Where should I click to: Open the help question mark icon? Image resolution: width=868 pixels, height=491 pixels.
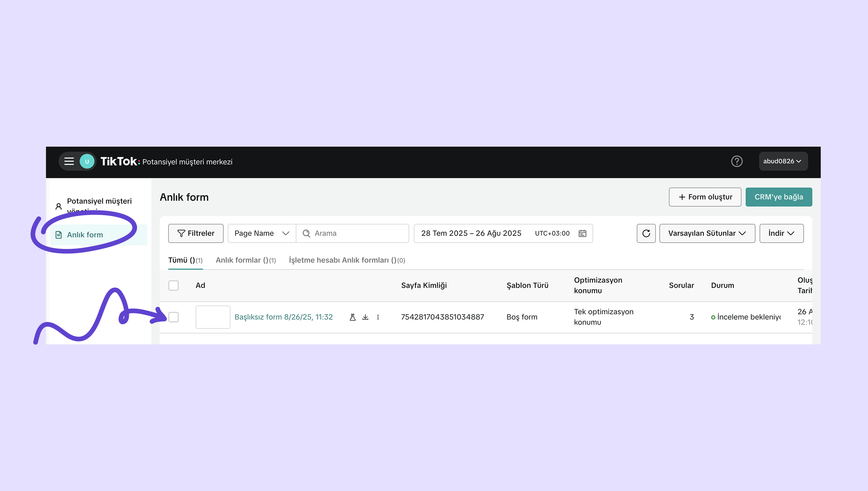[x=737, y=161]
